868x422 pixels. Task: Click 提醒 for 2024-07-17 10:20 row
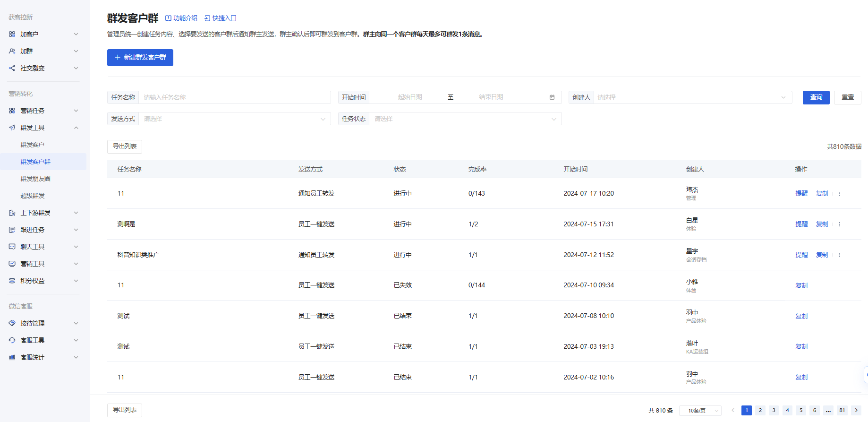801,193
